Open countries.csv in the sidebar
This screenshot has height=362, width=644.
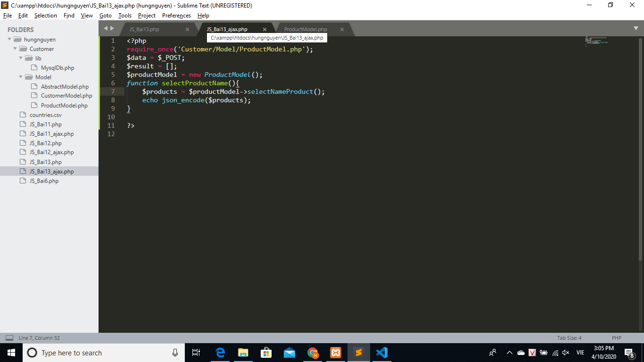[45, 115]
